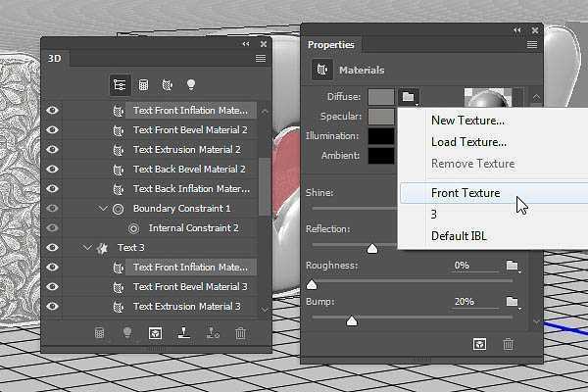Select New Texture... menu entry

[x=467, y=121]
